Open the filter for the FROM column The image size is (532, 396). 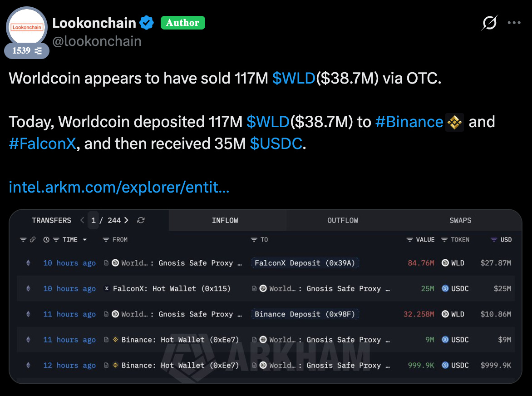point(106,240)
